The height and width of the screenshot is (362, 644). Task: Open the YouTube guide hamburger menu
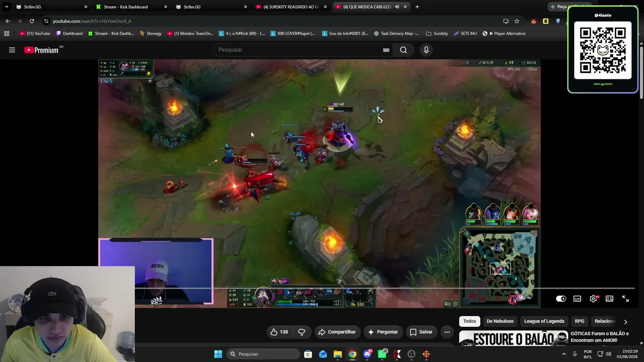[12, 50]
